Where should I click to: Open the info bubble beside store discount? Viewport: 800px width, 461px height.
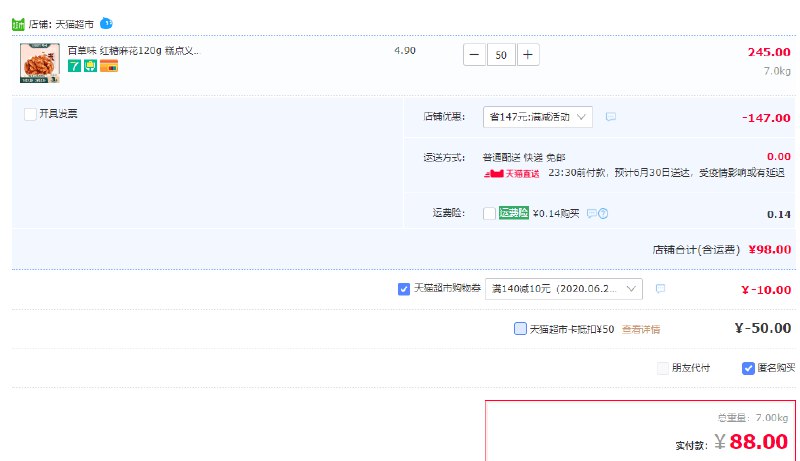[x=611, y=117]
